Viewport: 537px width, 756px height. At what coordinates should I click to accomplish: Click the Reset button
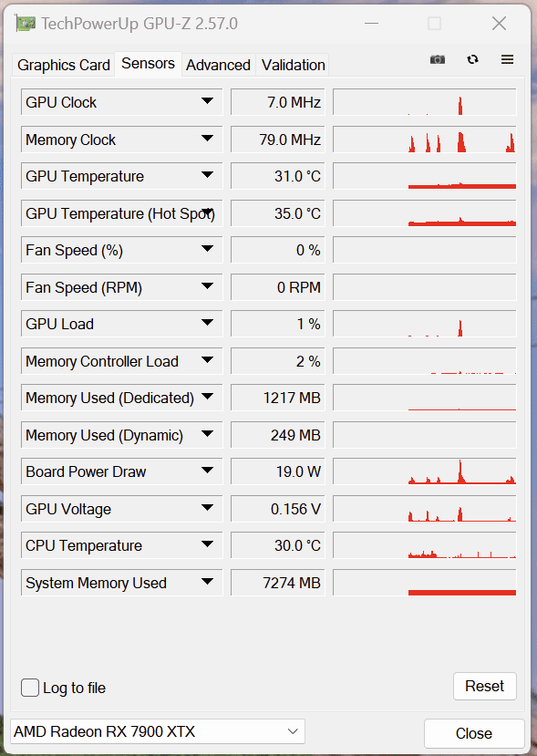484,686
